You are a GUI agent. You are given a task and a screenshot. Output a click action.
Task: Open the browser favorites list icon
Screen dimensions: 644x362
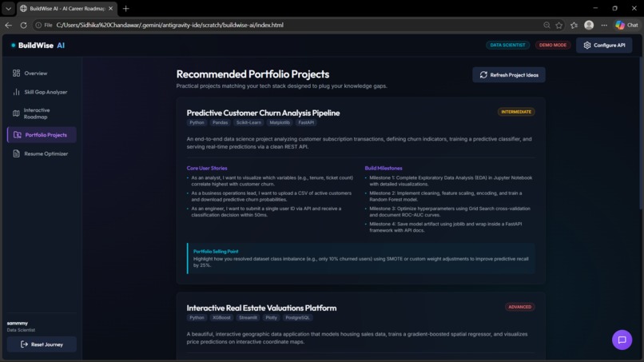pyautogui.click(x=574, y=25)
